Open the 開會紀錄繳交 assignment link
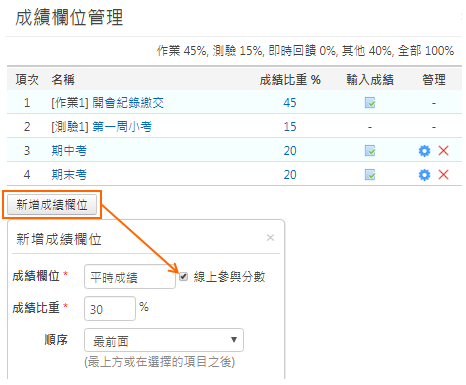 [x=128, y=103]
